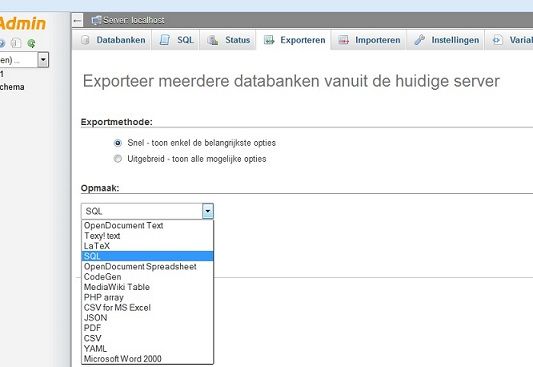533x367 pixels.
Task: Open the Status tab
Action: (227, 40)
